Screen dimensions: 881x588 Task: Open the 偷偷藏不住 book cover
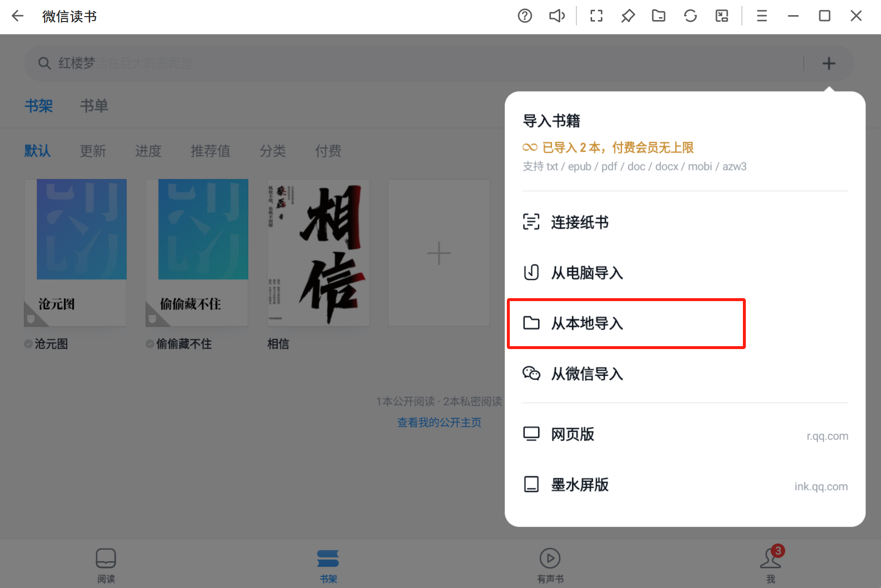[x=197, y=253]
